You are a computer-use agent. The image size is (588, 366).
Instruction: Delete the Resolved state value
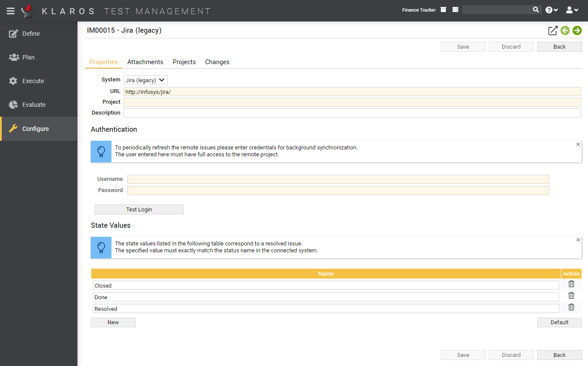click(571, 307)
